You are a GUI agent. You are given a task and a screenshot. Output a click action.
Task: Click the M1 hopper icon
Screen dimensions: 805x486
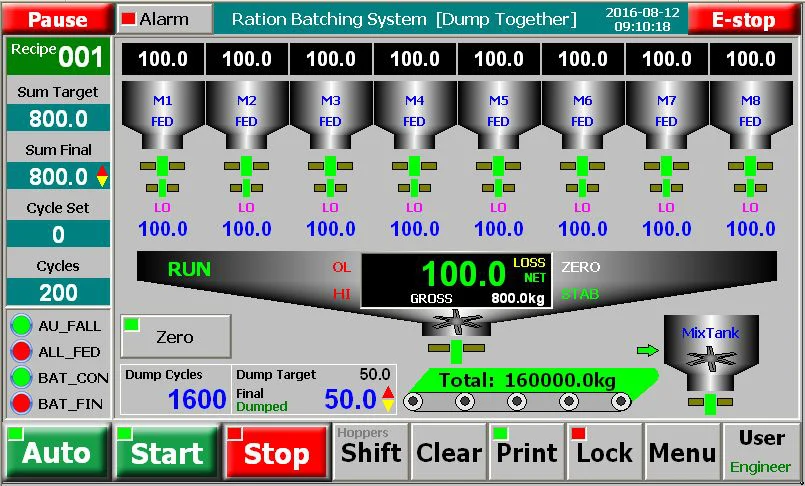click(162, 112)
